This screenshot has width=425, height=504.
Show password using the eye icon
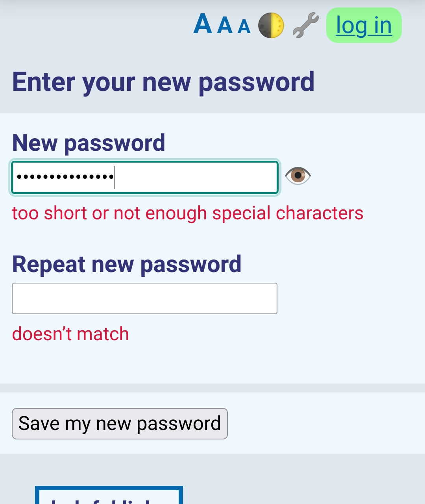coord(298,176)
